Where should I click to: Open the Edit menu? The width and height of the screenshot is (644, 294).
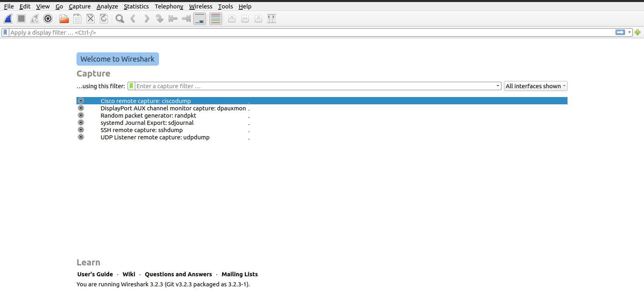point(25,6)
